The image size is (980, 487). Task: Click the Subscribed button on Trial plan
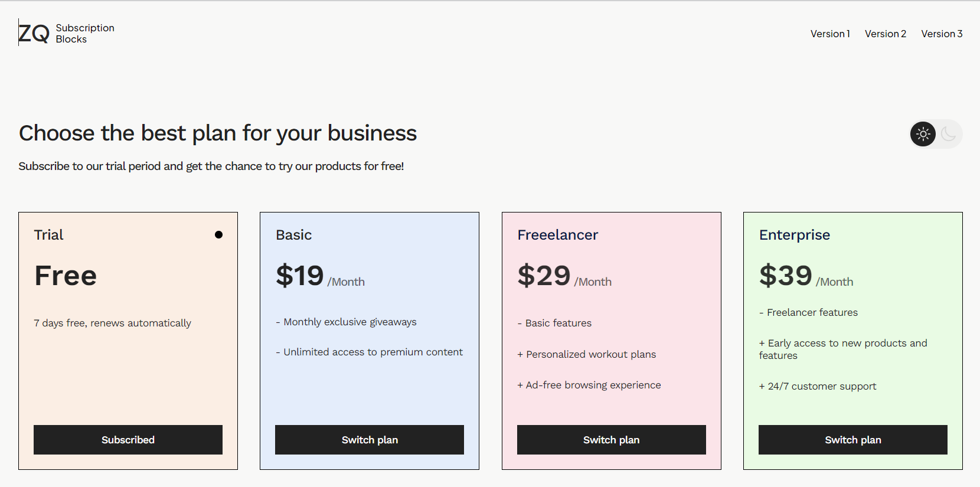(x=128, y=440)
